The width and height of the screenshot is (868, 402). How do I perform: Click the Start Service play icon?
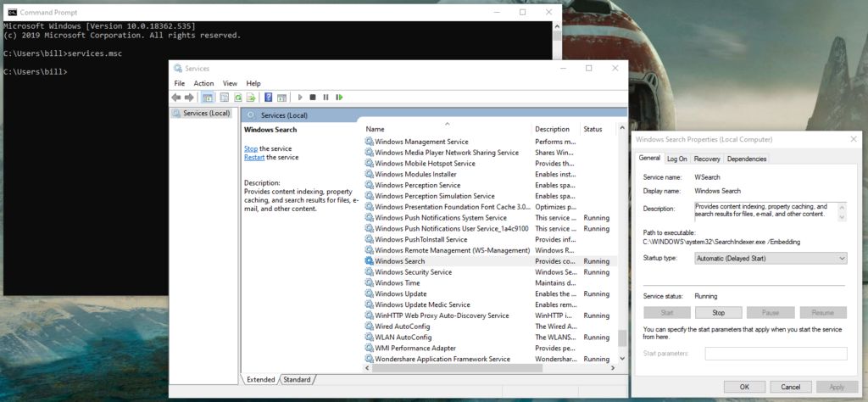(300, 98)
